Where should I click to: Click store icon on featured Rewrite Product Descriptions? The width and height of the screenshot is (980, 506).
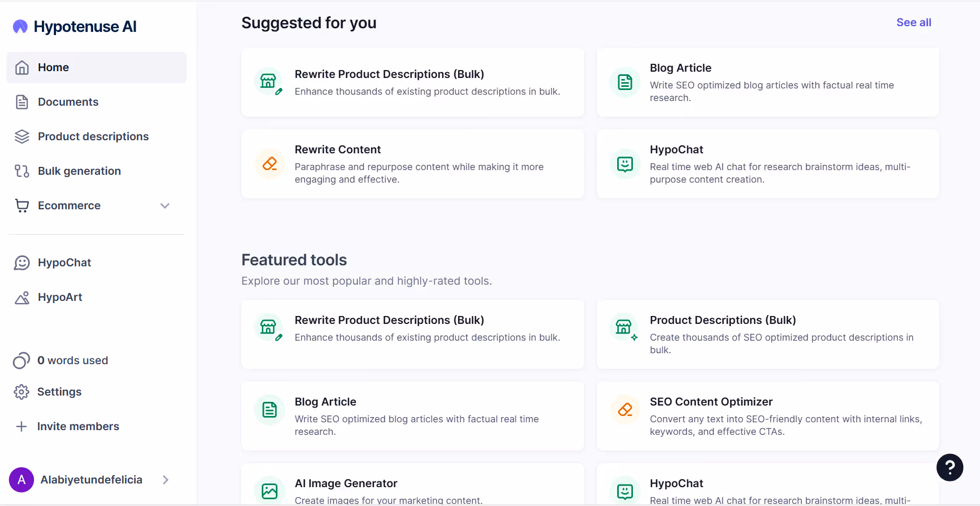269,328
